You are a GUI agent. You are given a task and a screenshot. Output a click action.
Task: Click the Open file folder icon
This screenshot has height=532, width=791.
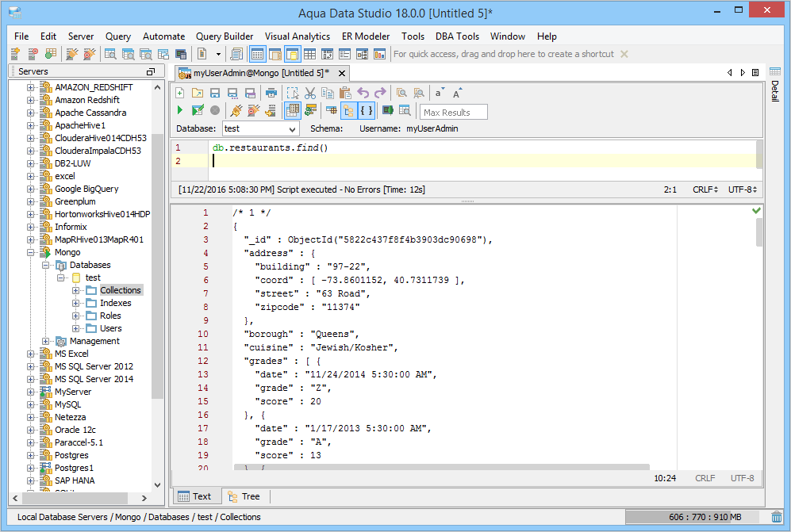(197, 94)
